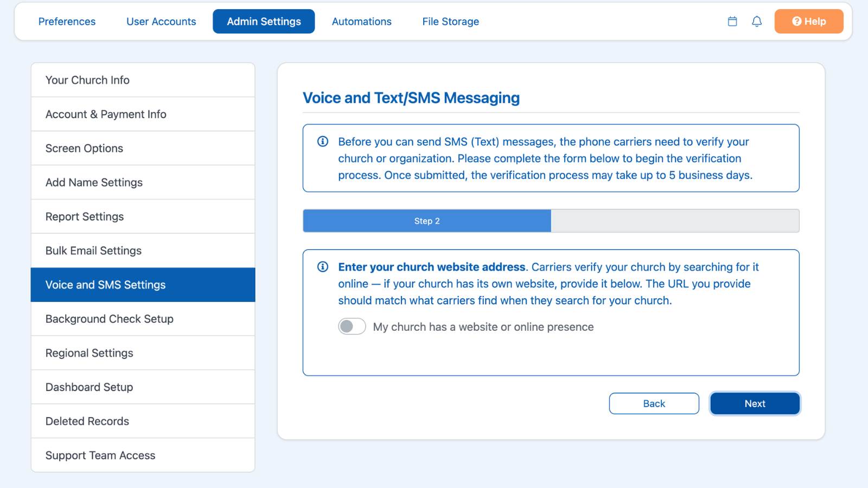View Deleted Records

click(x=143, y=421)
